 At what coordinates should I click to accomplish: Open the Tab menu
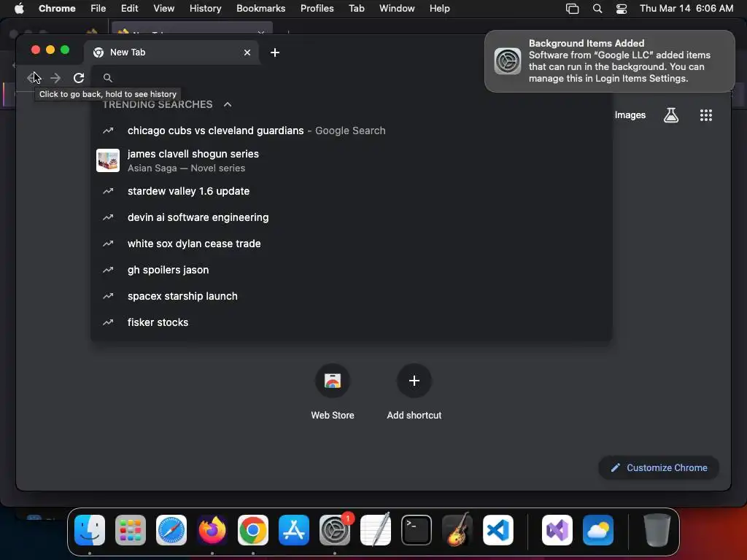coord(356,8)
